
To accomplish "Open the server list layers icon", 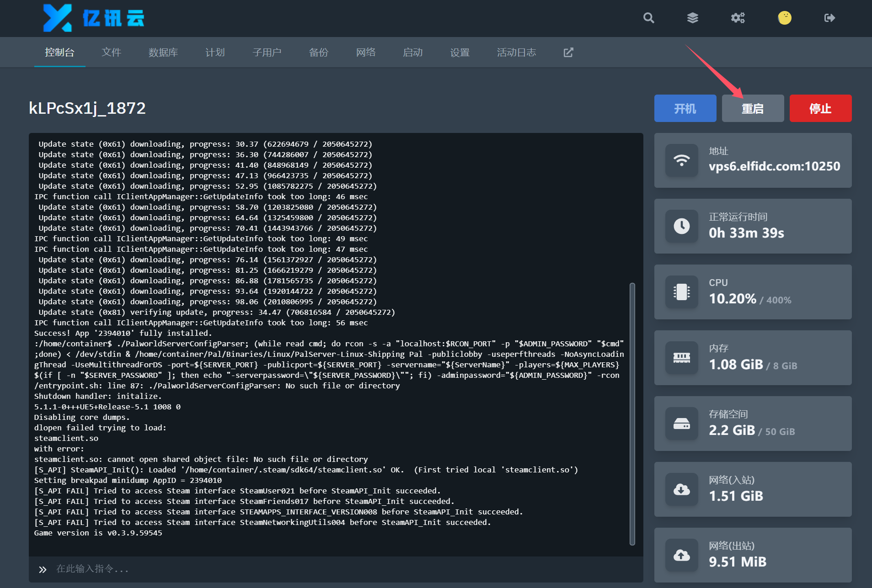I will (x=693, y=18).
